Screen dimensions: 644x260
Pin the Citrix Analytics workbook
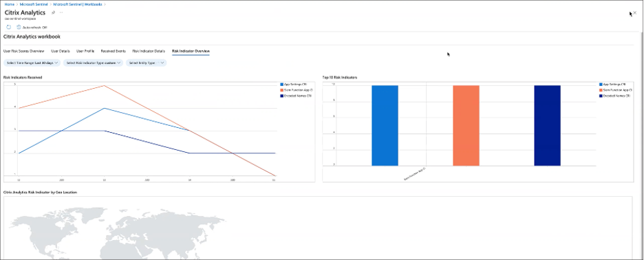53,13
